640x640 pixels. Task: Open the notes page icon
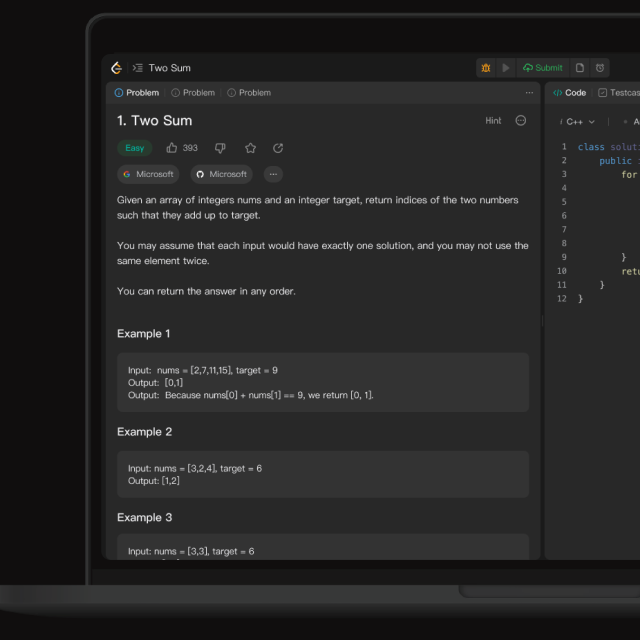[x=580, y=68]
